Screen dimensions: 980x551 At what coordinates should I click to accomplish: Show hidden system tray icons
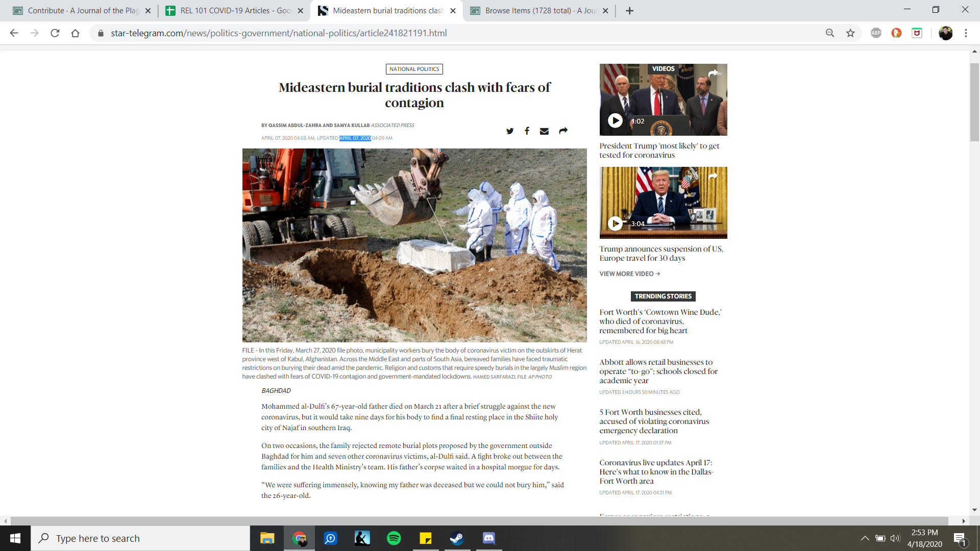click(x=865, y=538)
